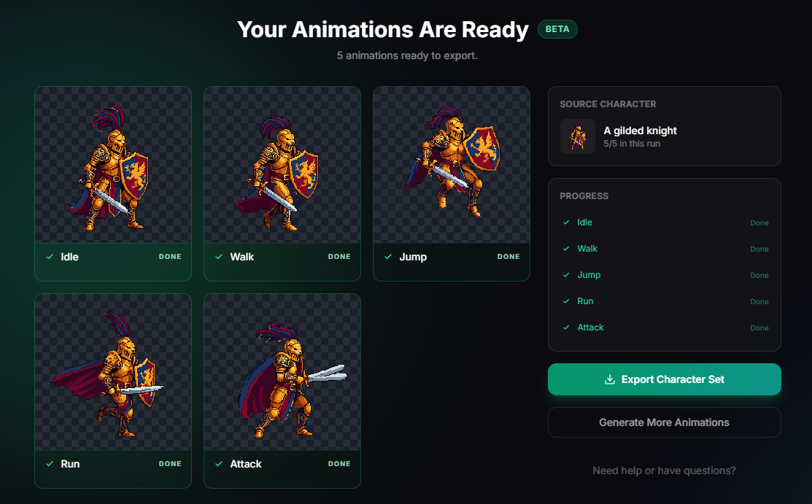Open the Need help or have questions link
This screenshot has height=504, width=812.
[664, 470]
